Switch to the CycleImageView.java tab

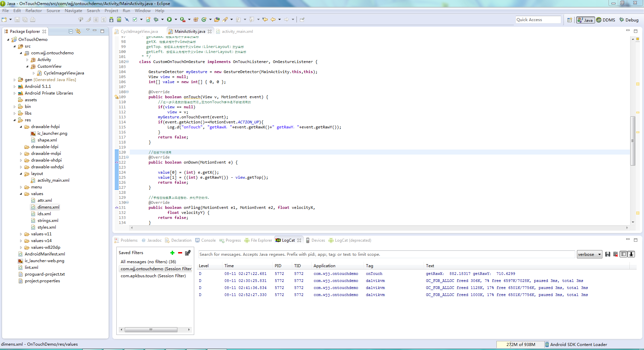[x=139, y=32]
